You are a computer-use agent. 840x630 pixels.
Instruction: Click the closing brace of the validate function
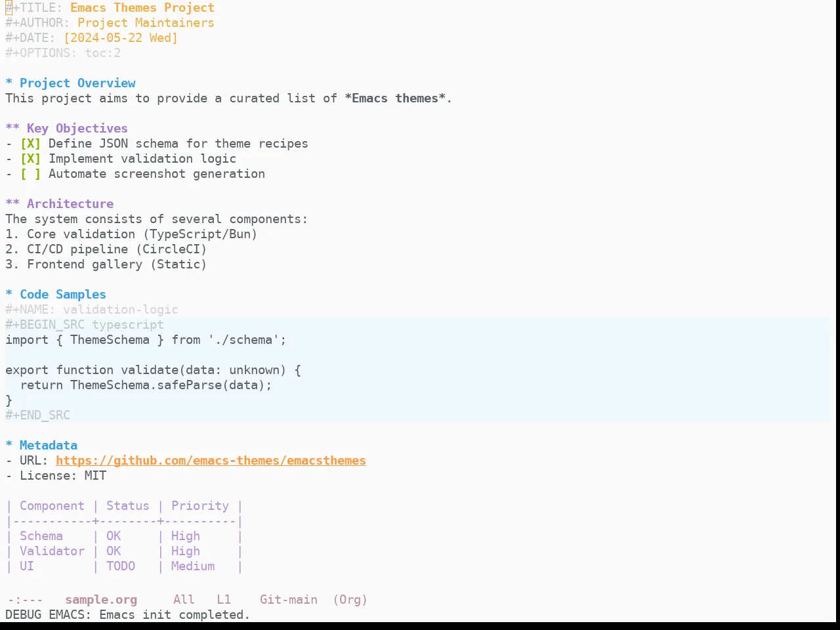coord(9,400)
